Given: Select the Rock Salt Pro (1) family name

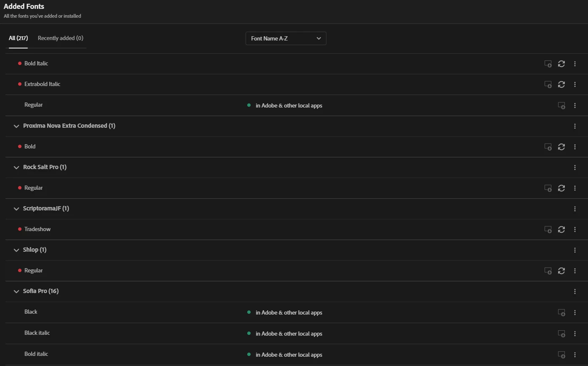Looking at the screenshot, I should [x=45, y=167].
